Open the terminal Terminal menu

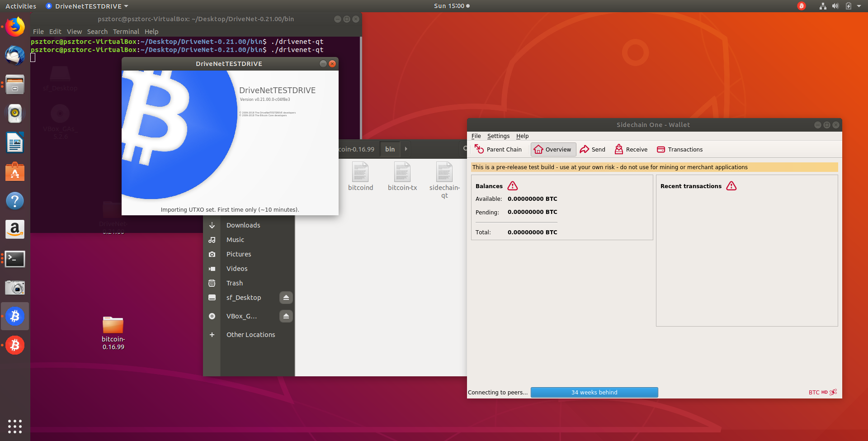point(126,32)
